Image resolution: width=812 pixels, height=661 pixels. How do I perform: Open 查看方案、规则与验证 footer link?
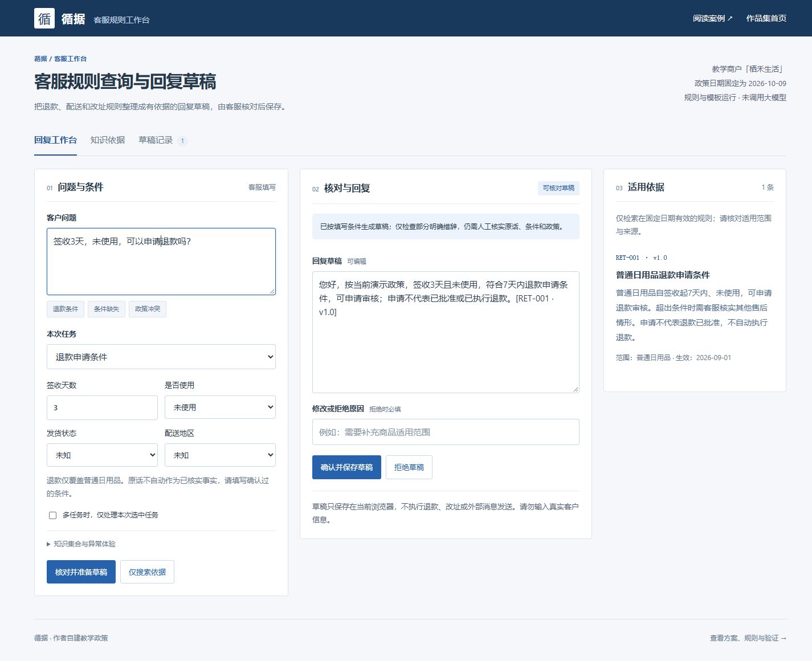click(748, 638)
